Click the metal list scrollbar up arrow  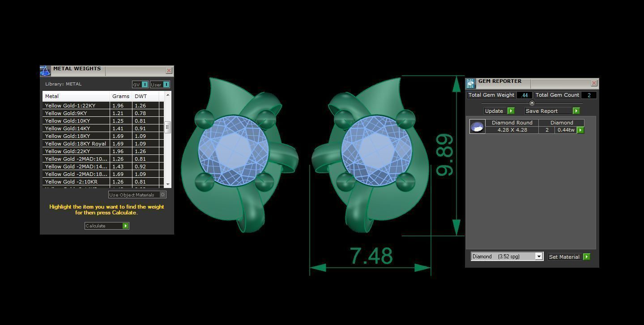pyautogui.click(x=168, y=95)
